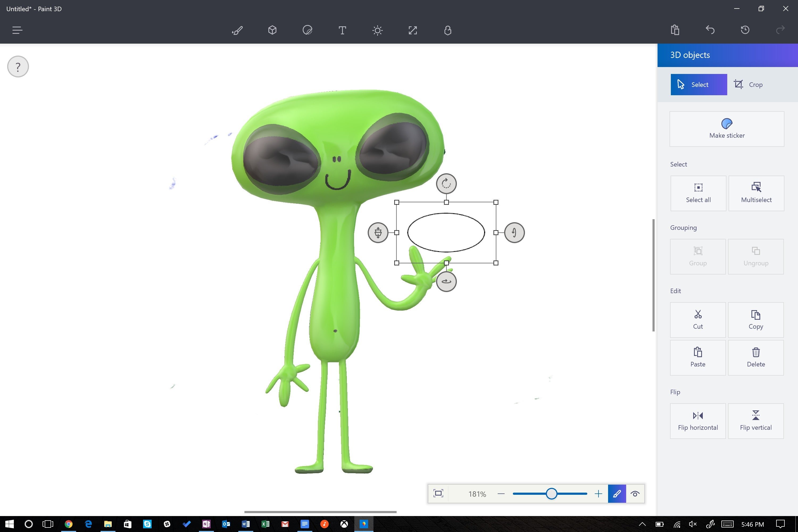The image size is (798, 532).
Task: Open the Remix 3D tool
Action: coord(447,31)
